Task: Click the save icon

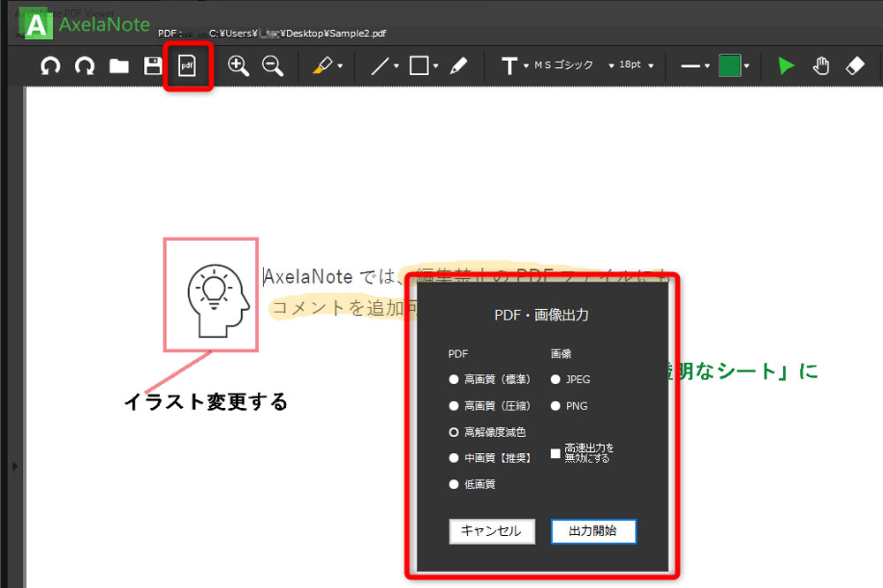Action: tap(153, 64)
